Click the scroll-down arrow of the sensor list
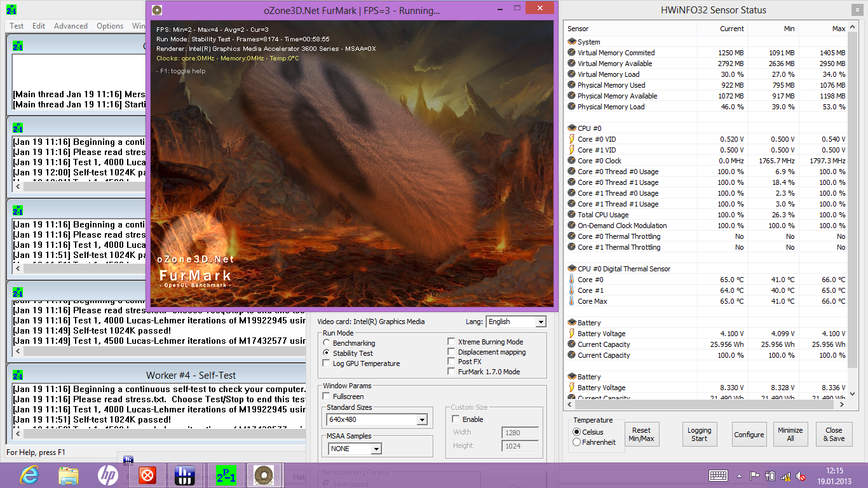This screenshot has width=868, height=488. pyautogui.click(x=853, y=394)
